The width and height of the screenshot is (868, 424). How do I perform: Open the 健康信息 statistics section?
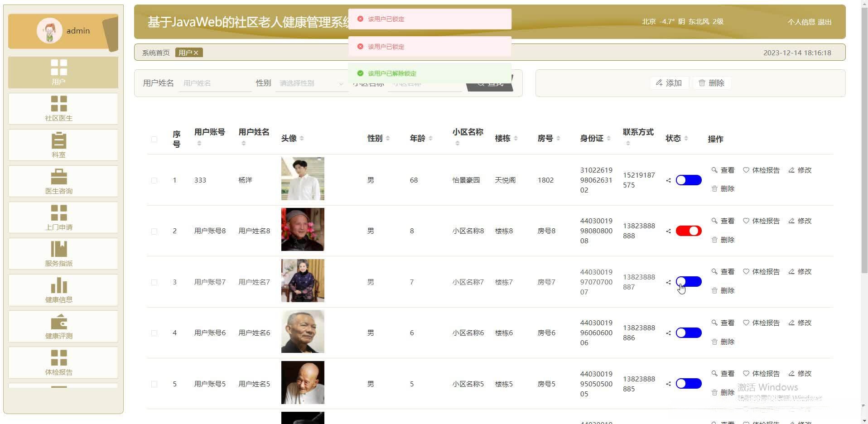click(x=63, y=290)
